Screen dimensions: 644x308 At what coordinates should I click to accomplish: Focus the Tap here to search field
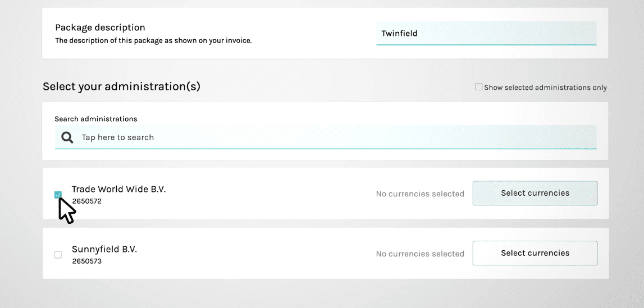point(326,137)
